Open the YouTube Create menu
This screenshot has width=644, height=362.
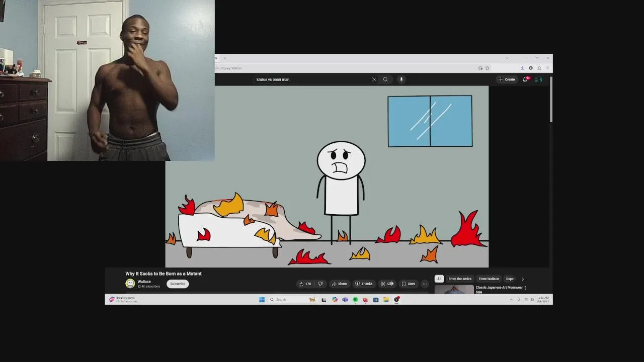507,79
